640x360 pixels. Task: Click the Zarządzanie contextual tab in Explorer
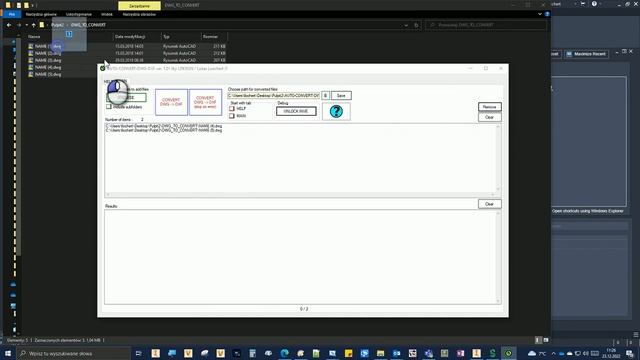[x=139, y=6]
